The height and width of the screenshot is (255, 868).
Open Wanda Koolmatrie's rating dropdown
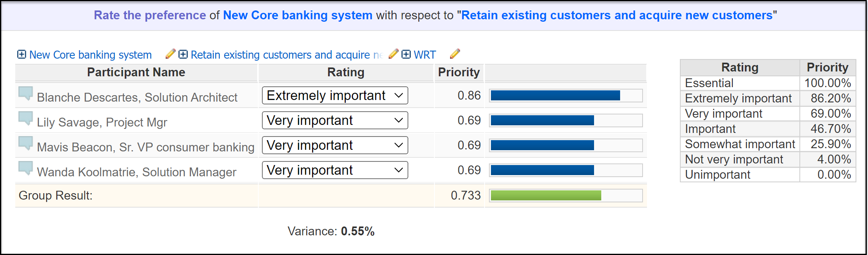pyautogui.click(x=335, y=170)
